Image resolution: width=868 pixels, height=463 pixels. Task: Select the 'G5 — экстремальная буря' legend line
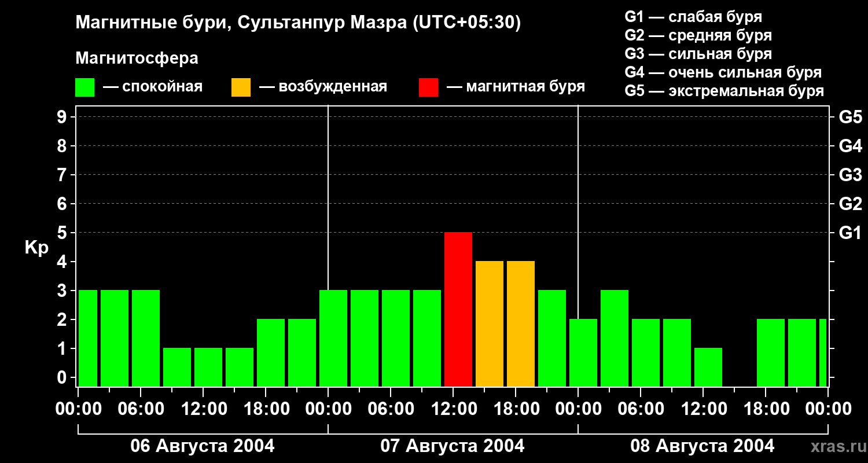(724, 91)
